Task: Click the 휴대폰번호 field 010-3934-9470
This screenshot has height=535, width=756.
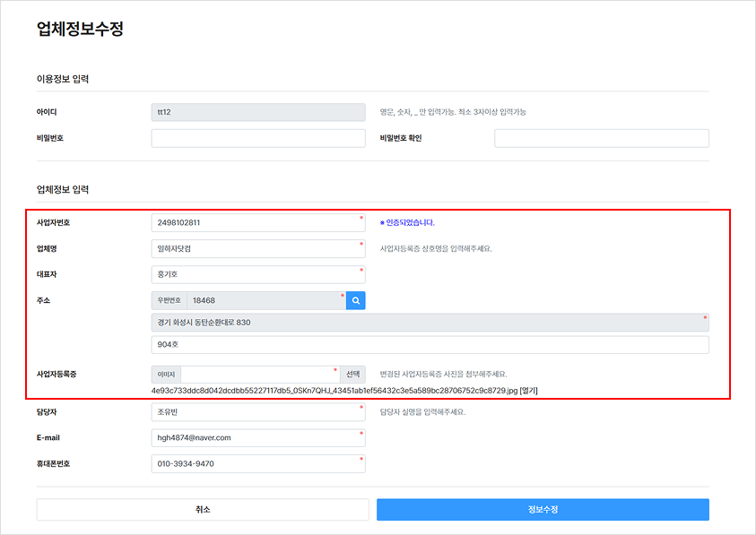Action: click(258, 463)
